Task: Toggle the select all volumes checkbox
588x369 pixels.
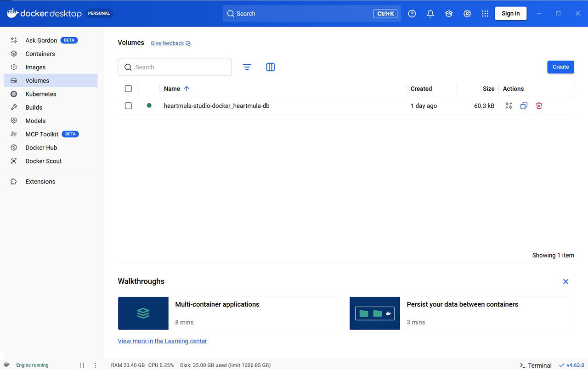Action: pos(128,89)
